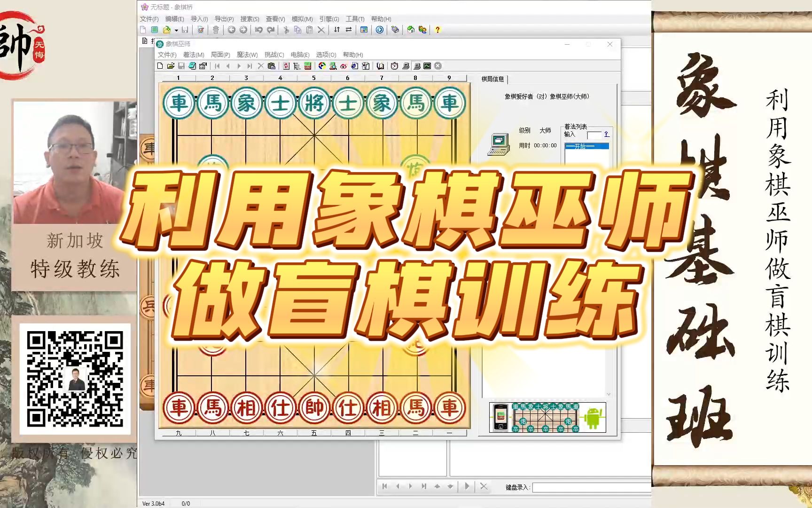This screenshot has width=812, height=508.
Task: Open the 魔法(W) menu in 象棋巫师
Action: (247, 55)
